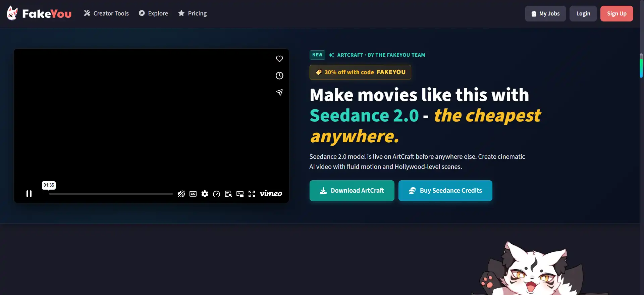
Task: Pause the playing video
Action: (29, 194)
